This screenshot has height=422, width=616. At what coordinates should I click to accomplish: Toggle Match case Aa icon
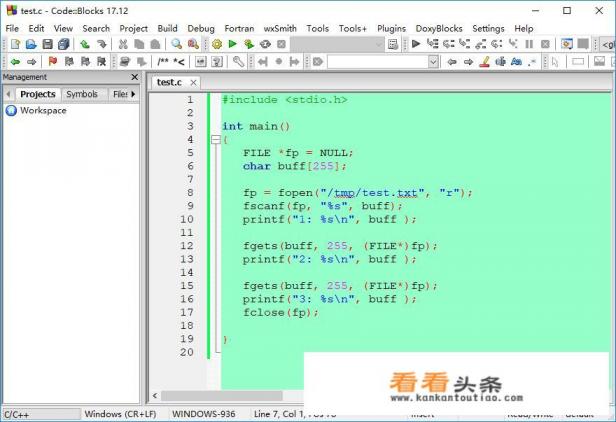tap(517, 61)
